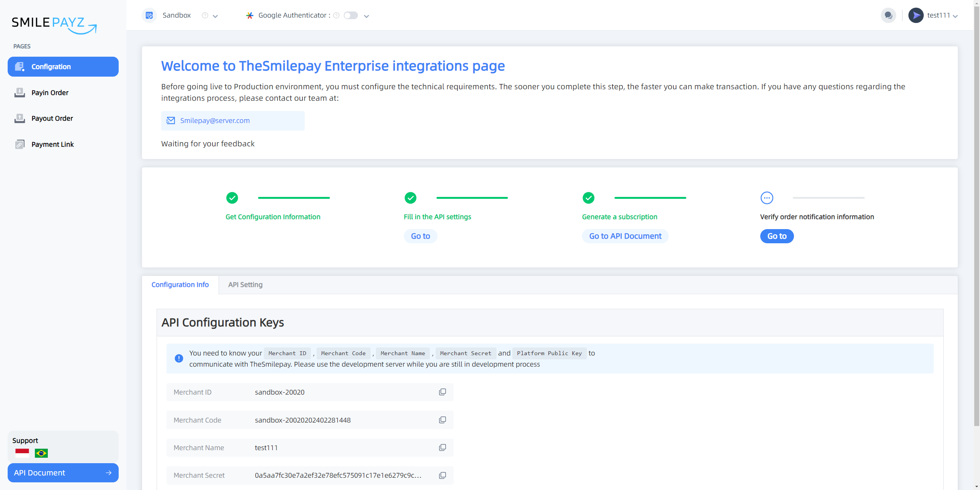Viewport: 980px width, 490px height.
Task: Copy the Merchant ID value
Action: 442,392
